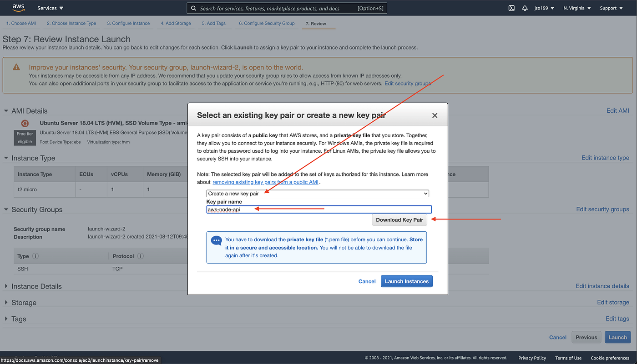
Task: Click the Launch Instances button
Action: (406, 281)
